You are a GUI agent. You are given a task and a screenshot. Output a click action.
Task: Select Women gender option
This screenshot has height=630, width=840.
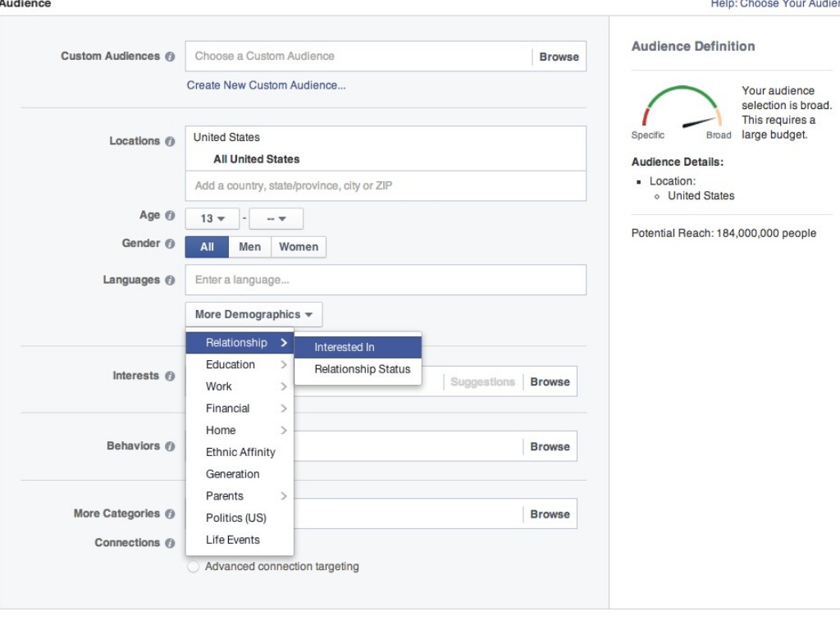point(299,247)
